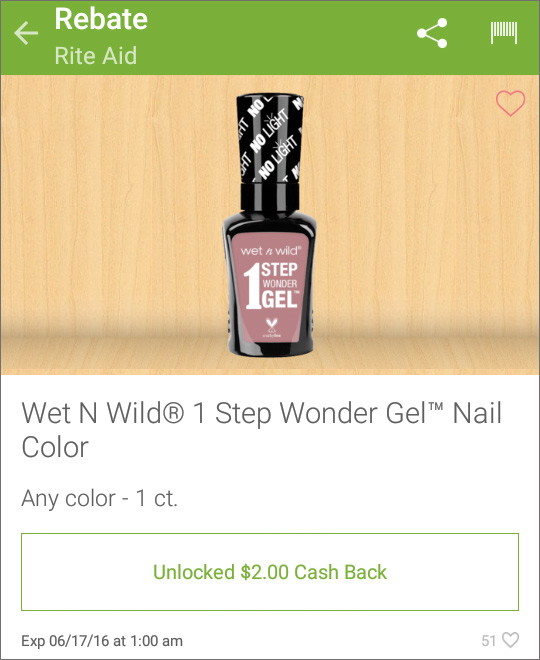The height and width of the screenshot is (660, 540).
Task: Tap the 1 Step Wonder Gel label
Action: 272,286
